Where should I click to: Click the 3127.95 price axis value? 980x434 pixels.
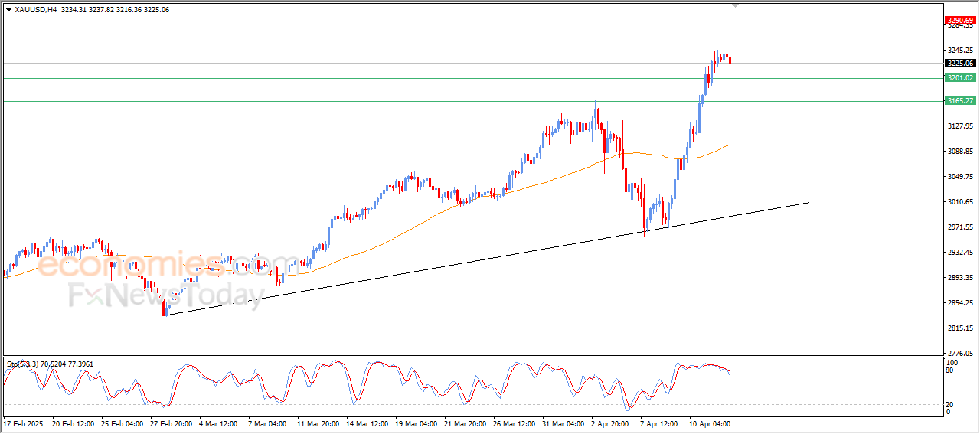pyautogui.click(x=960, y=126)
